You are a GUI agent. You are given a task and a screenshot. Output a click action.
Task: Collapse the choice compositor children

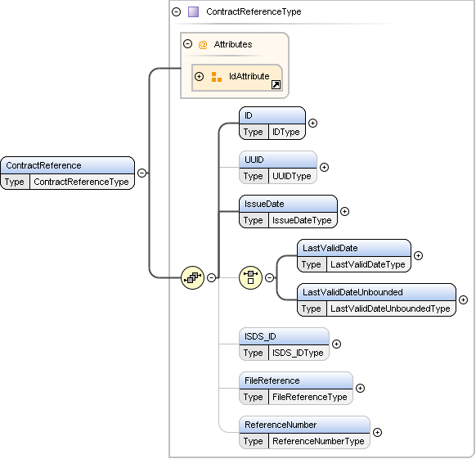tap(269, 277)
